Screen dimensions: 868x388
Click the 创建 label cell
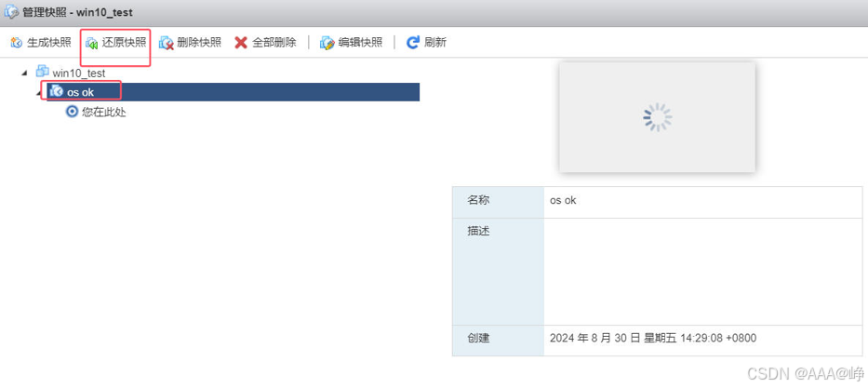coord(499,340)
